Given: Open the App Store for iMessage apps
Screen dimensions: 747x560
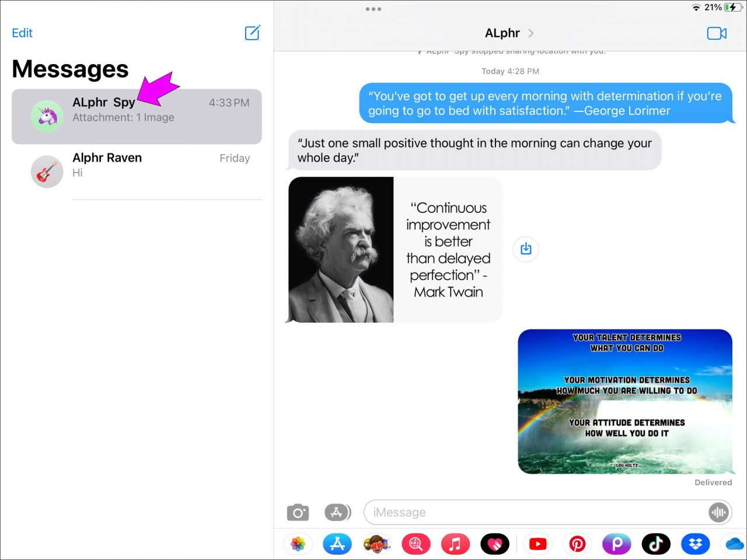Looking at the screenshot, I should [x=337, y=544].
